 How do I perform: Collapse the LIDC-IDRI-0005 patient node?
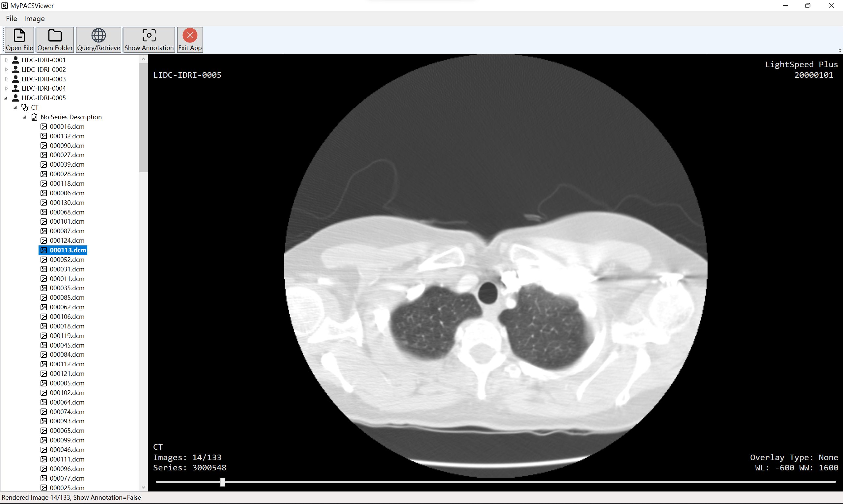(x=6, y=98)
